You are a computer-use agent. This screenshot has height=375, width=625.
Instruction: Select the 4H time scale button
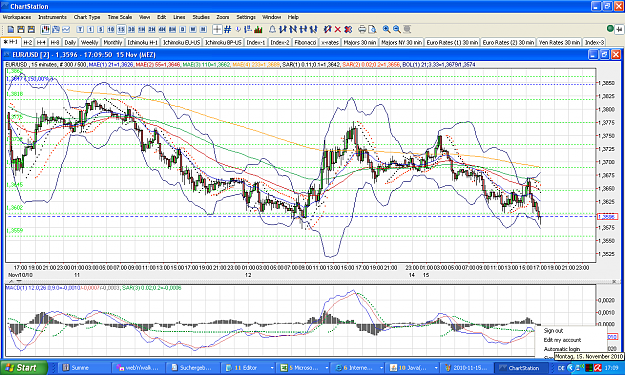(162, 29)
